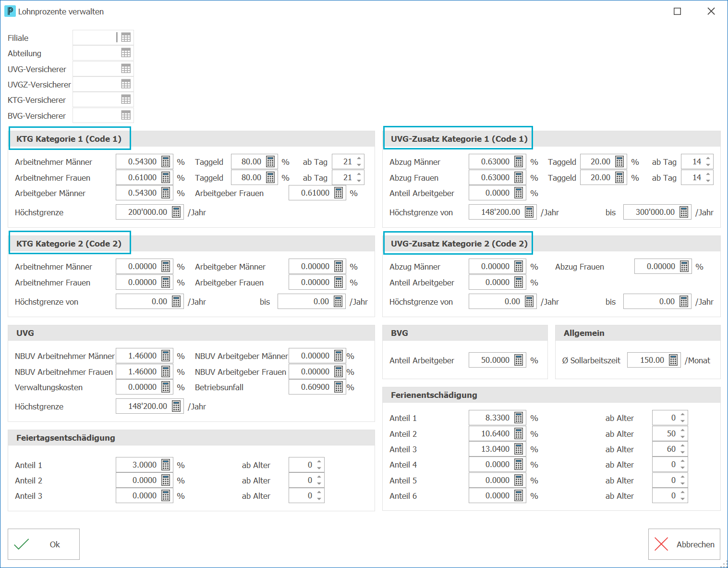Open calculator for Ferienentschädigung Anteil 2
Screen dimensions: 728x568
click(x=519, y=434)
